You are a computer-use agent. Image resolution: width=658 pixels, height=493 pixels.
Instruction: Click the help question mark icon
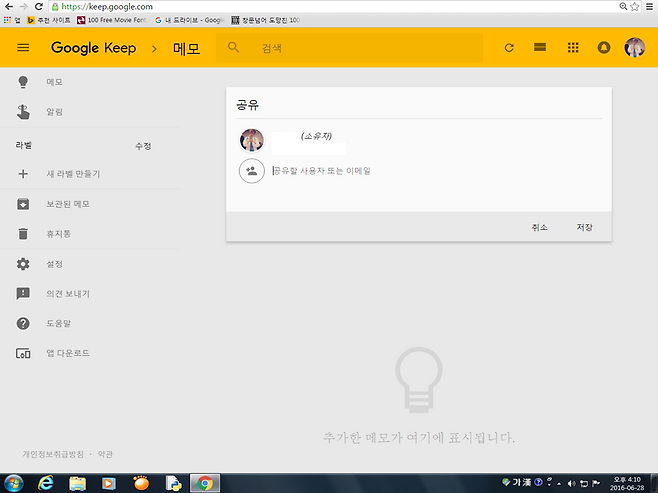[x=23, y=323]
